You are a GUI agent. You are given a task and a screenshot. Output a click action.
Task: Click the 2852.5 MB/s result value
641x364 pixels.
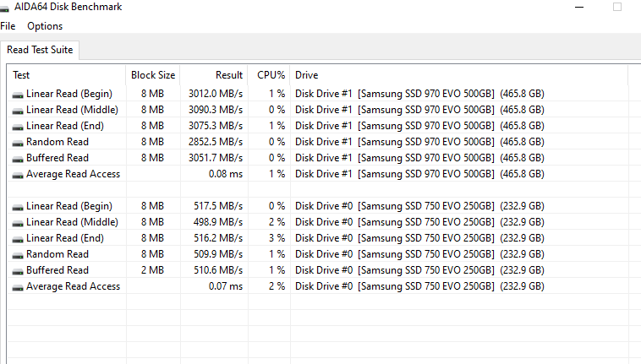coord(216,142)
